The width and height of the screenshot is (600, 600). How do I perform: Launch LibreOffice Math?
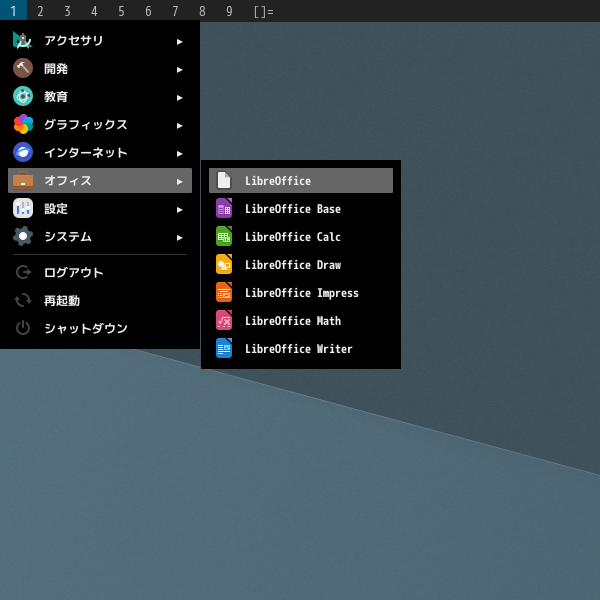click(x=301, y=320)
